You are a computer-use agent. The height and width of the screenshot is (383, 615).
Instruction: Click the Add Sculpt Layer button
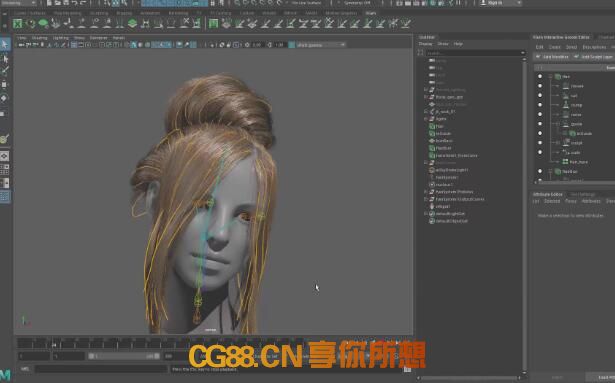[x=593, y=57]
